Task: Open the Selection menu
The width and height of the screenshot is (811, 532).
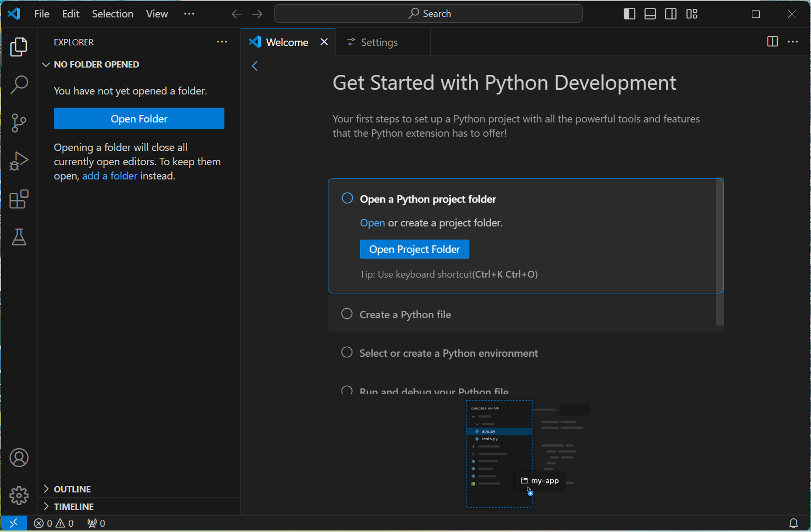Action: click(x=112, y=14)
